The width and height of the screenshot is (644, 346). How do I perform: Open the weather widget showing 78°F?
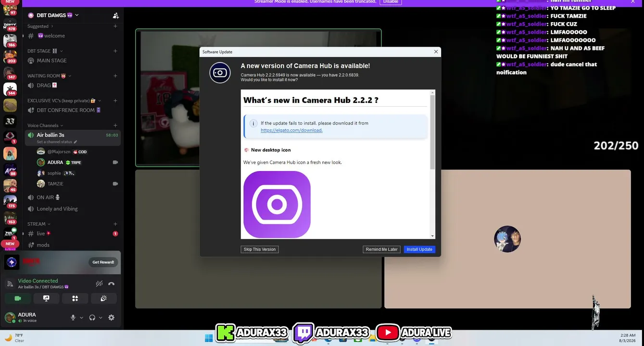point(14,338)
